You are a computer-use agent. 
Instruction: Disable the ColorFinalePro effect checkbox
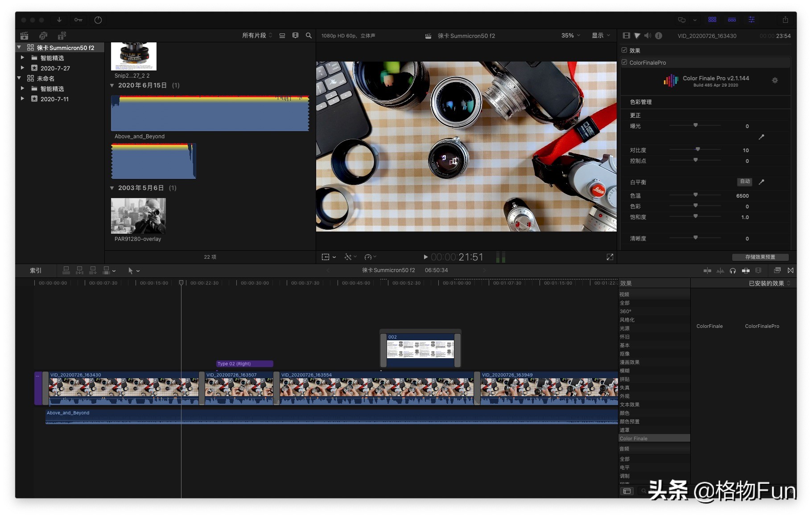click(x=624, y=62)
